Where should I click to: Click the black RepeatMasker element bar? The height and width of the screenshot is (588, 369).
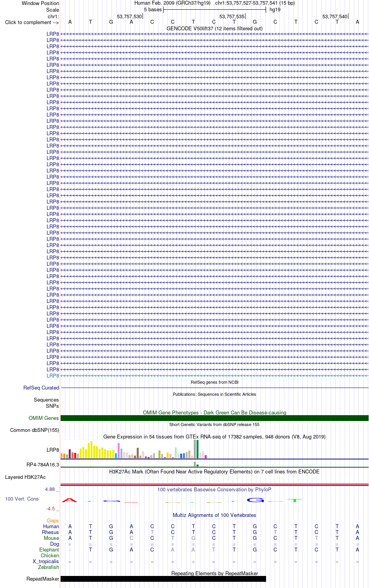pos(163,579)
